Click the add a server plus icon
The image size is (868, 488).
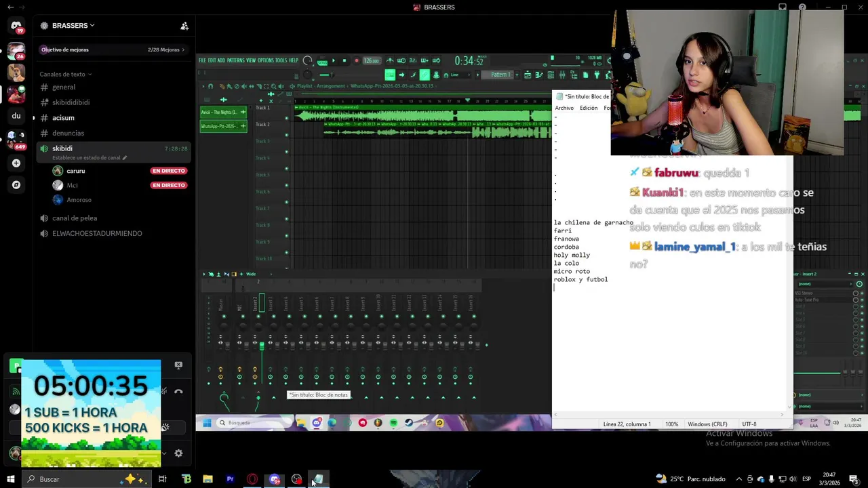tap(16, 163)
